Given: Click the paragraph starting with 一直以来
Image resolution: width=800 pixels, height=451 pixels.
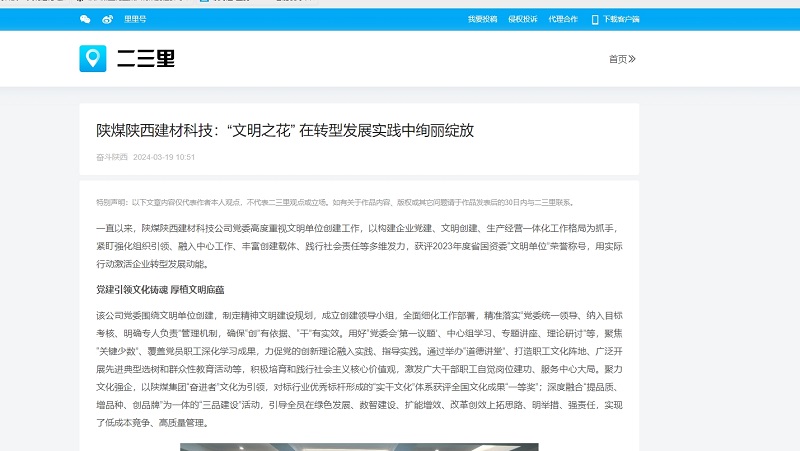Looking at the screenshot, I should [359, 246].
